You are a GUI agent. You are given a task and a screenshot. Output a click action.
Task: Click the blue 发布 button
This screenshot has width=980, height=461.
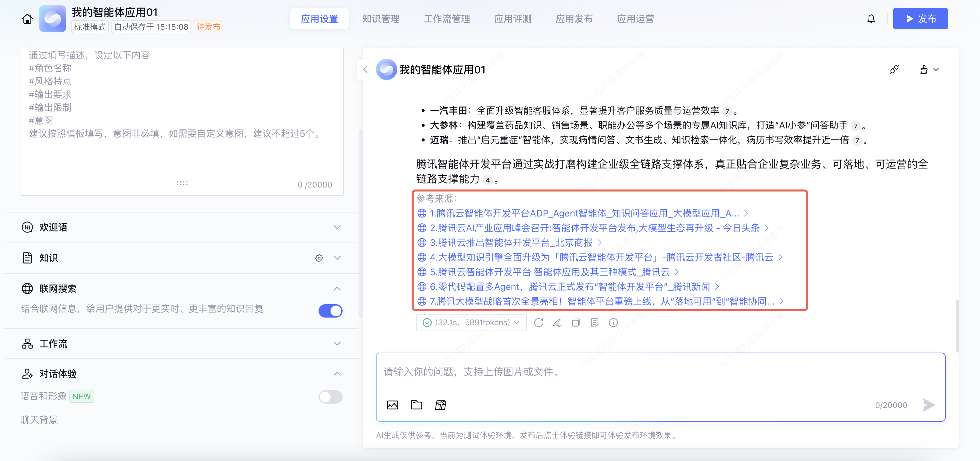click(x=920, y=19)
